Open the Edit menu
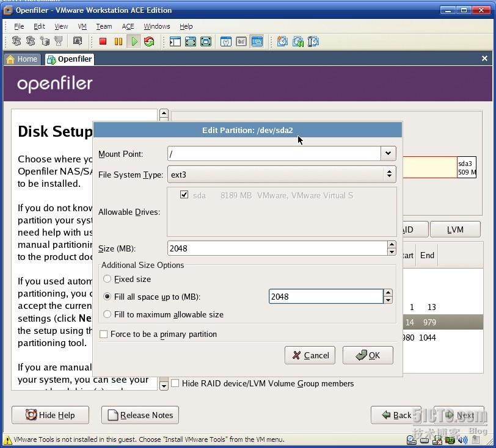This screenshot has width=496, height=448. [39, 26]
